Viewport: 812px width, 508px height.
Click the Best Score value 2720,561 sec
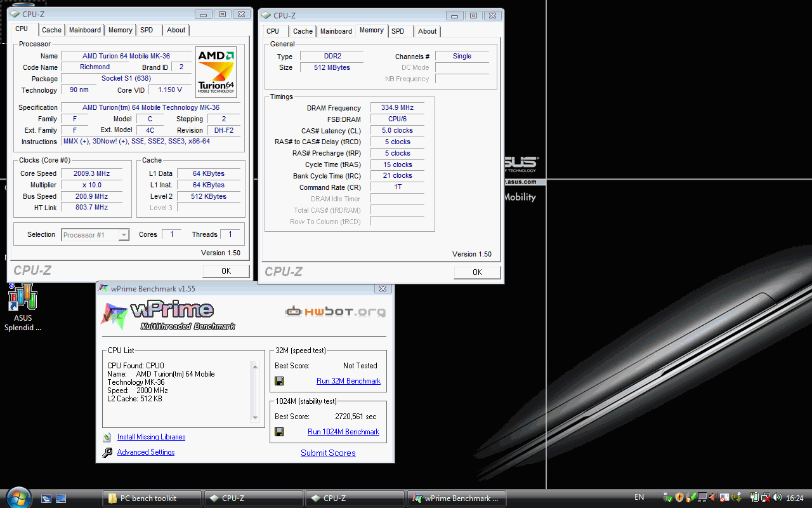point(356,417)
